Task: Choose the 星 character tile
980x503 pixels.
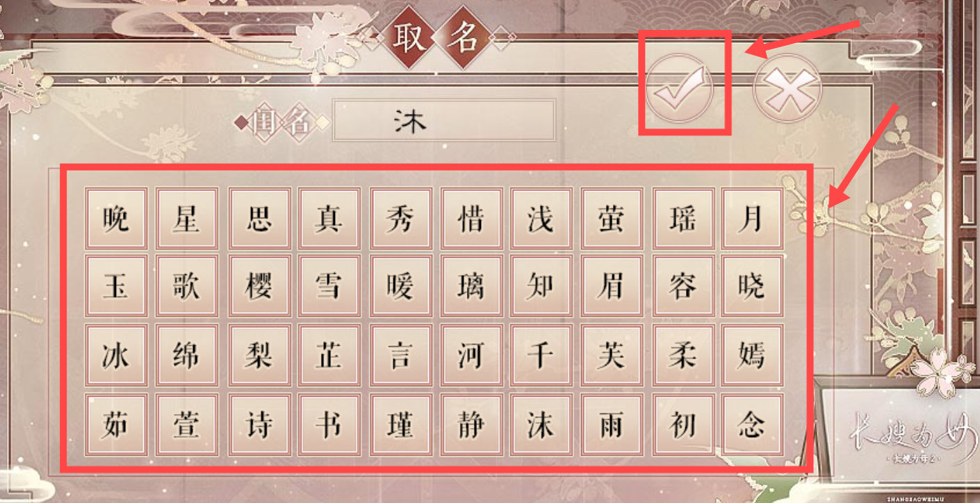Action: point(187,218)
